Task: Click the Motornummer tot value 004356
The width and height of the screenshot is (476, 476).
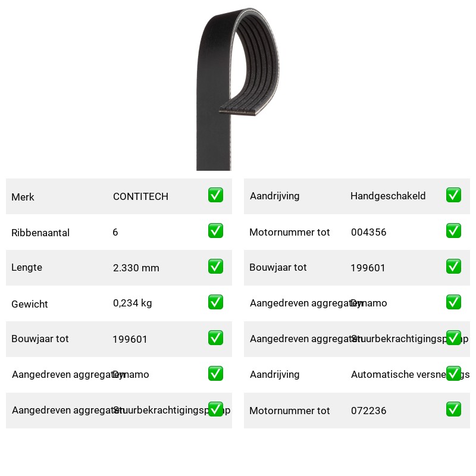Action: [x=368, y=232]
